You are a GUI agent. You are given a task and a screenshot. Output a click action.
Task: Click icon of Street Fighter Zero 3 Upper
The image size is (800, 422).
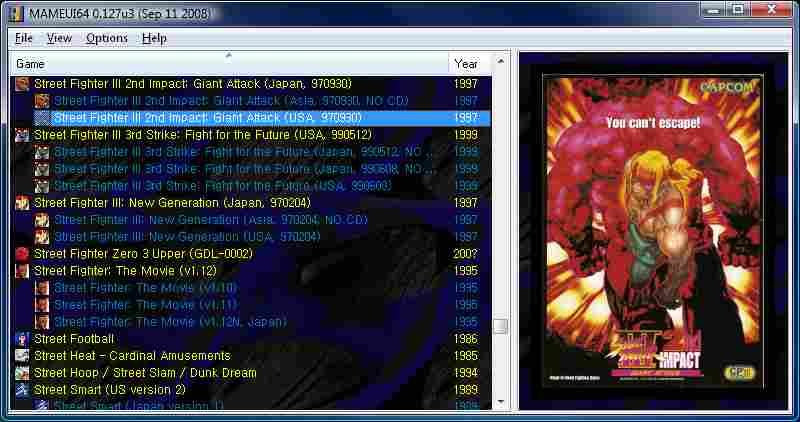[22, 254]
